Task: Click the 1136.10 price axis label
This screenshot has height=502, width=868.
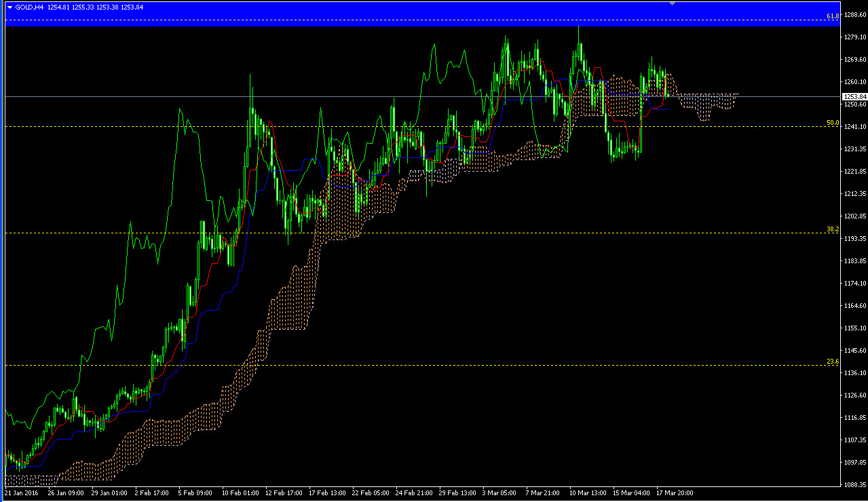Action: (855, 373)
